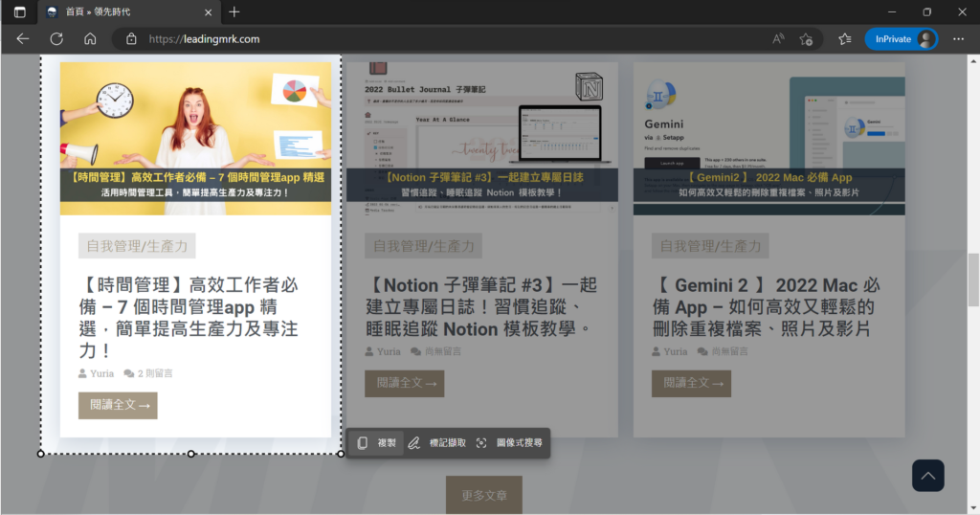View site information lock icon
The width and height of the screenshot is (980, 515).
click(x=131, y=38)
